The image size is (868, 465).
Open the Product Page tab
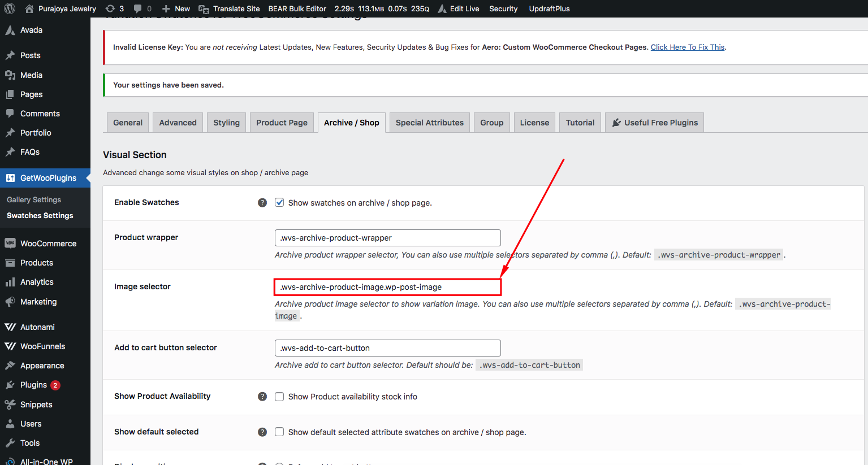coord(282,123)
